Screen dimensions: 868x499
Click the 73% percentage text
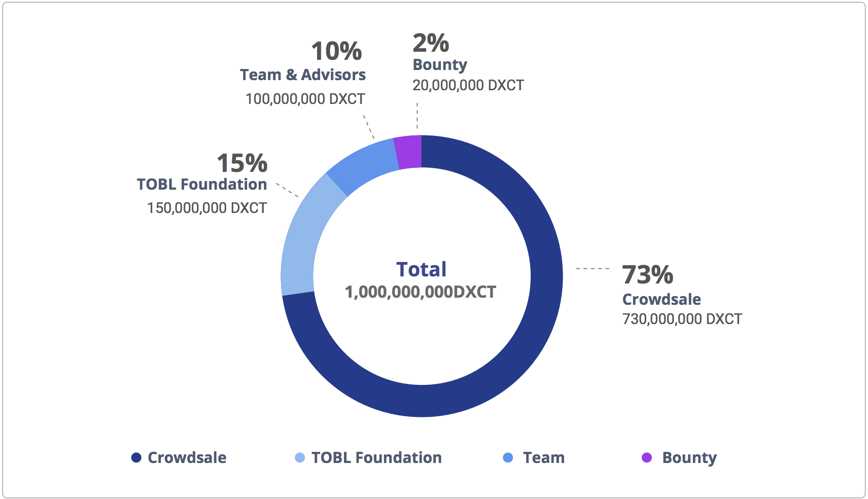coord(648,275)
